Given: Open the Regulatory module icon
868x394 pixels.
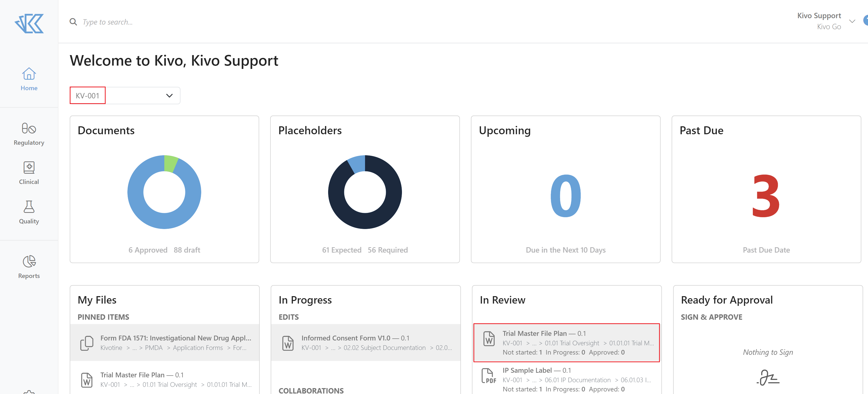Looking at the screenshot, I should [29, 128].
